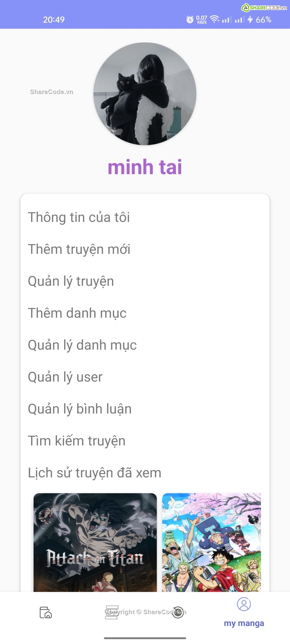Open 'Quản lý bình luận' page

coord(80,409)
